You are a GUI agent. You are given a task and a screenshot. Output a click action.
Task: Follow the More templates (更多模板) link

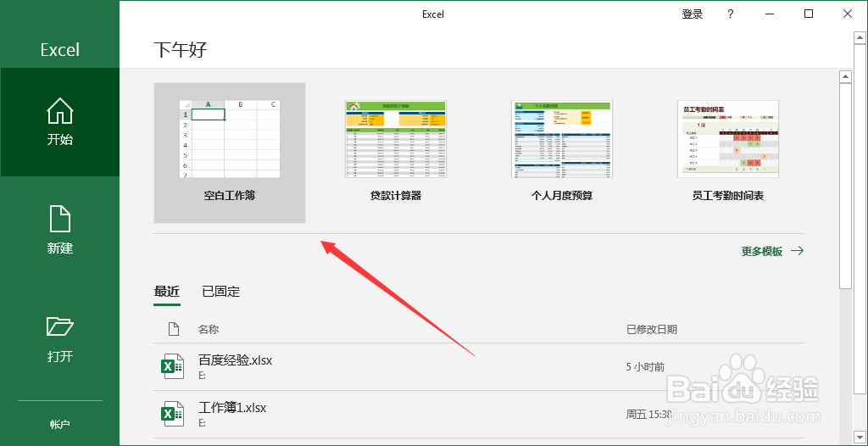[772, 251]
